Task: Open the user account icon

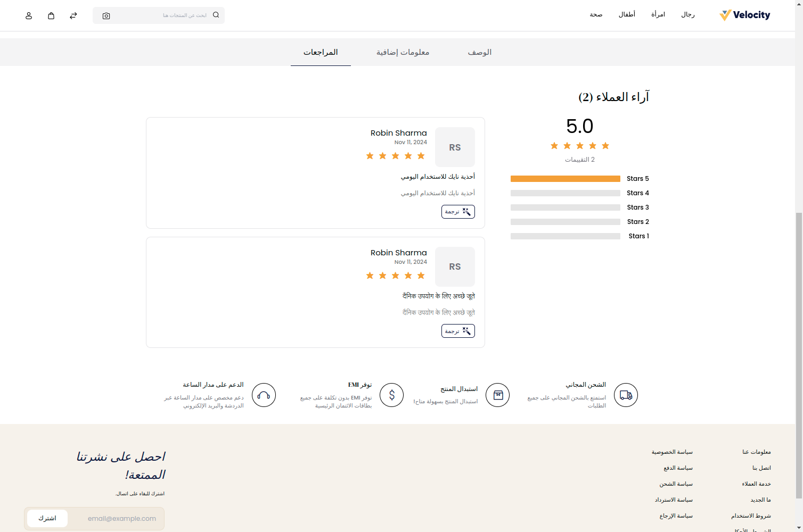Action: [29, 15]
